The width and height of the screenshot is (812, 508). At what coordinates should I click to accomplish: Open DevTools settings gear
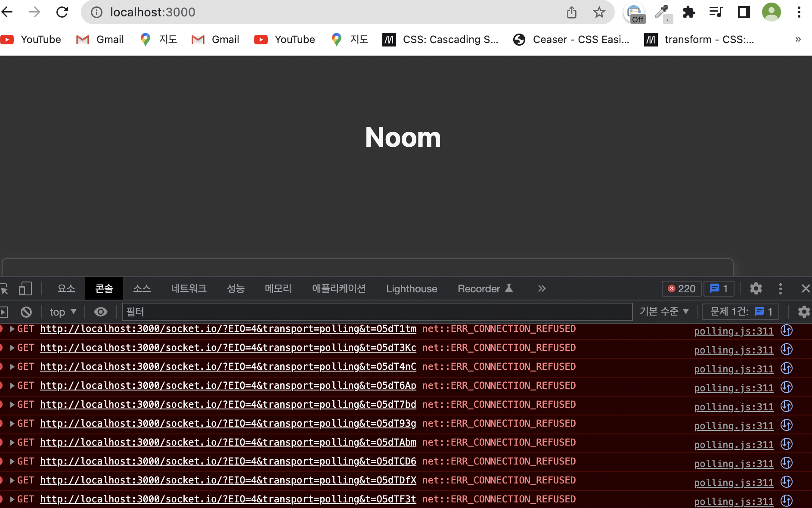coord(756,288)
